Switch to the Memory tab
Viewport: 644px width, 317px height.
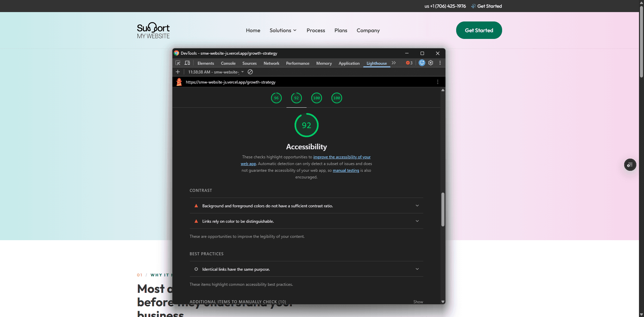coord(324,63)
